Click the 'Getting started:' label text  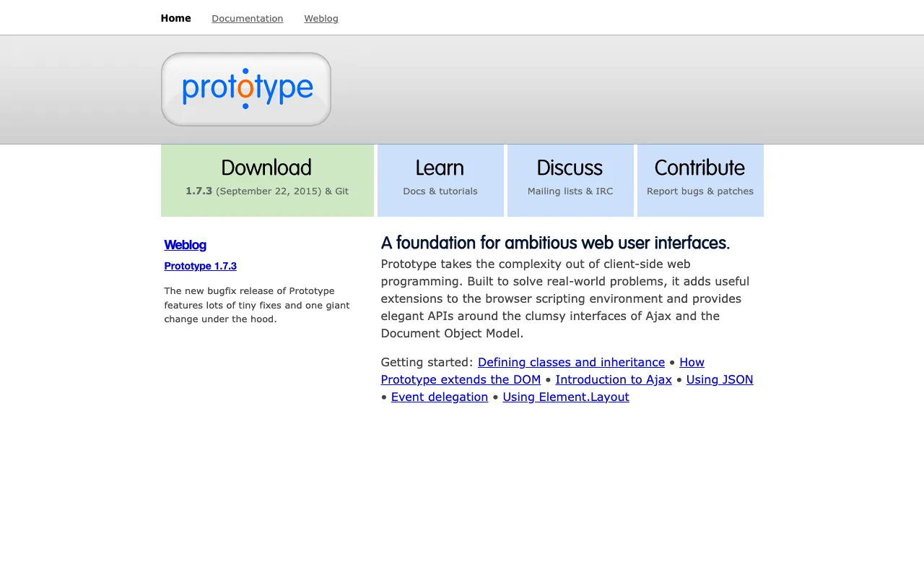click(427, 362)
